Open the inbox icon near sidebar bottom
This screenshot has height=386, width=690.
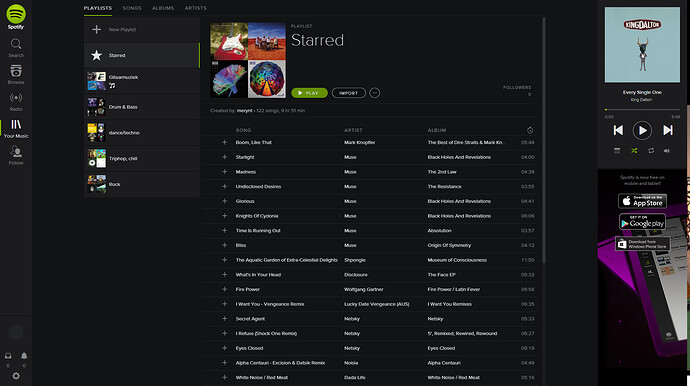point(8,356)
